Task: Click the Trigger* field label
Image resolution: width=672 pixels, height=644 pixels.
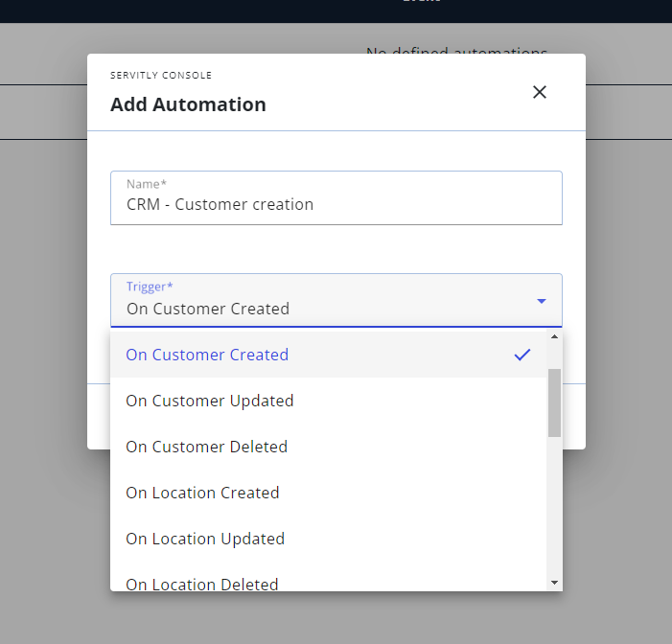Action: click(x=150, y=287)
